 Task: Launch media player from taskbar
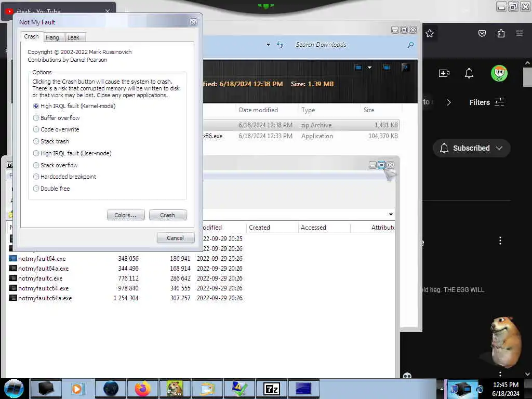pos(78,389)
